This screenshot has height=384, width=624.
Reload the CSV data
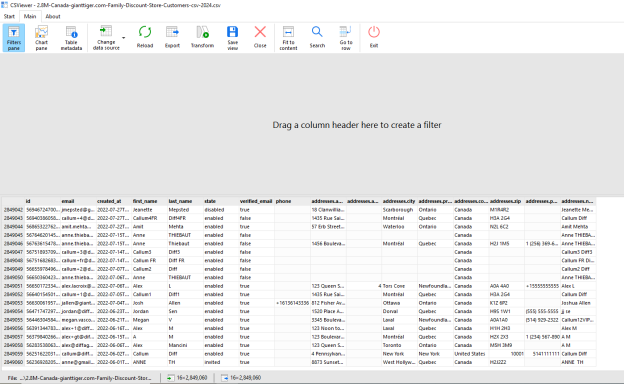click(145, 38)
